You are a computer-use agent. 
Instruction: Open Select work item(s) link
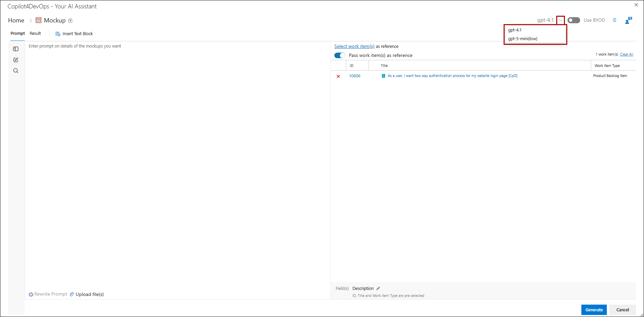[354, 47]
